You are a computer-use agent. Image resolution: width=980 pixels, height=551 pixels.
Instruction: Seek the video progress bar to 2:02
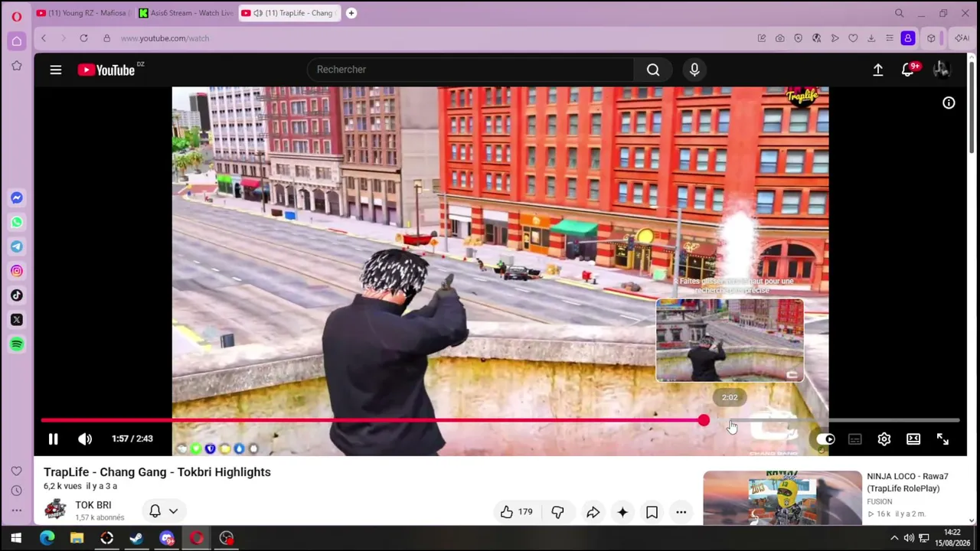[x=730, y=420]
